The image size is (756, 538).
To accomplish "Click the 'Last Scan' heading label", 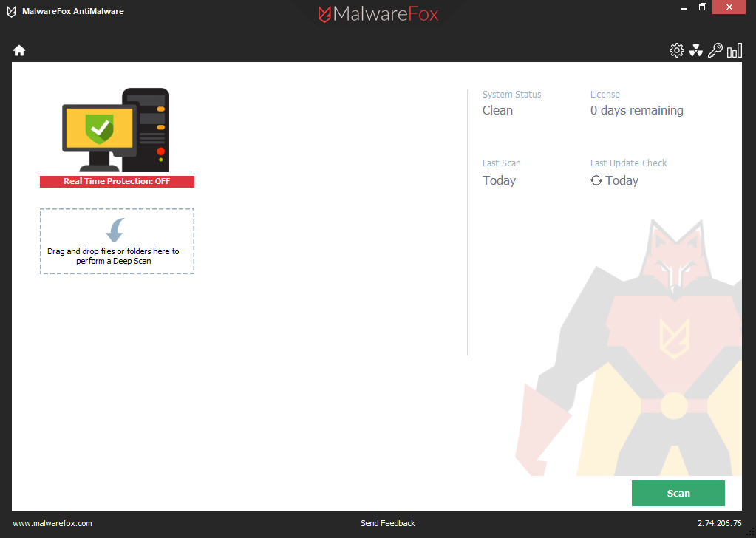I will coord(502,163).
